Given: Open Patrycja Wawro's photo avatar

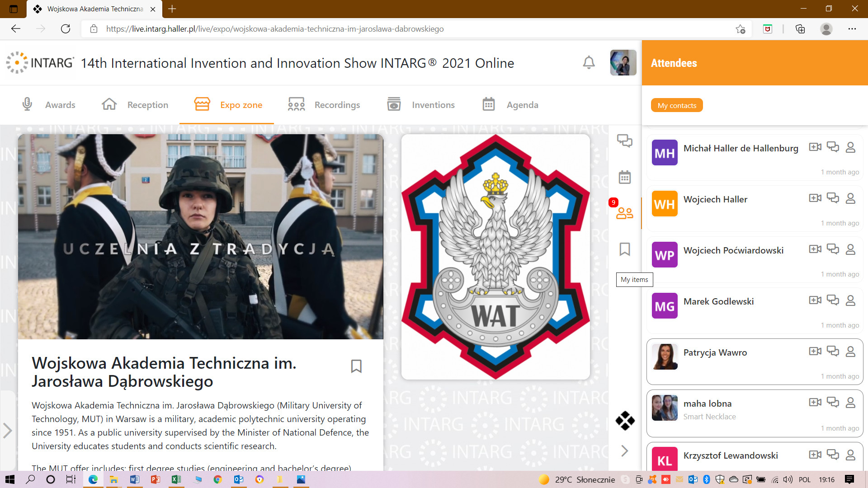Looking at the screenshot, I should pyautogui.click(x=665, y=357).
